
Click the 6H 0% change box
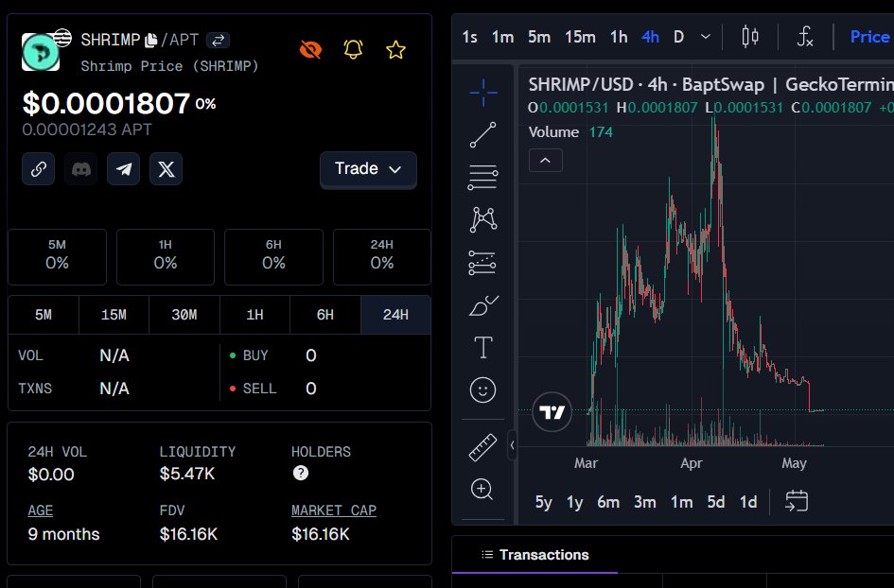273,257
